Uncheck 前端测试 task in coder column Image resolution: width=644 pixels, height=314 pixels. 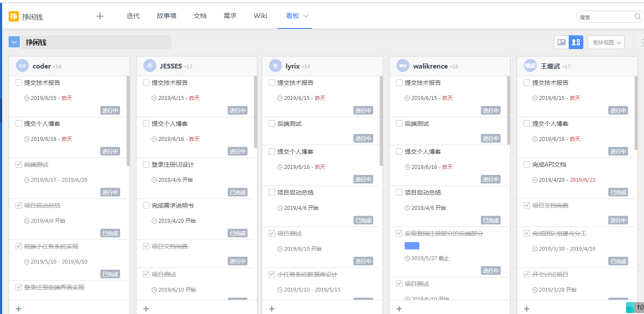[19, 165]
